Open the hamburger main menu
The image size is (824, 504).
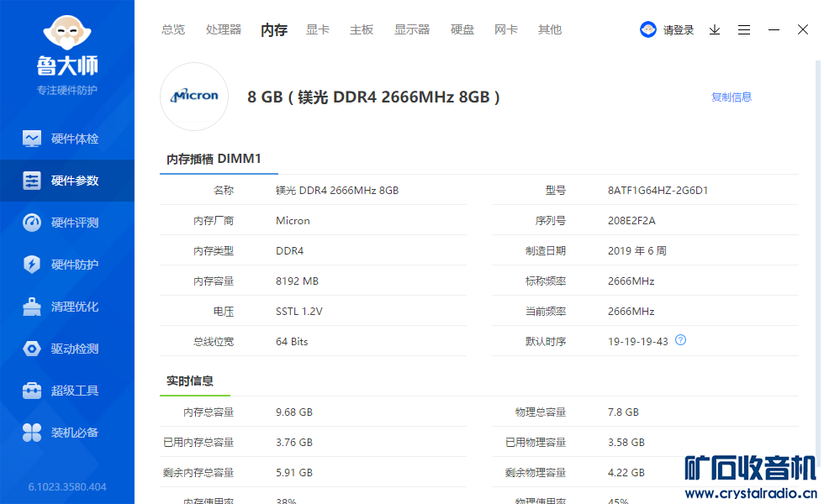point(743,30)
